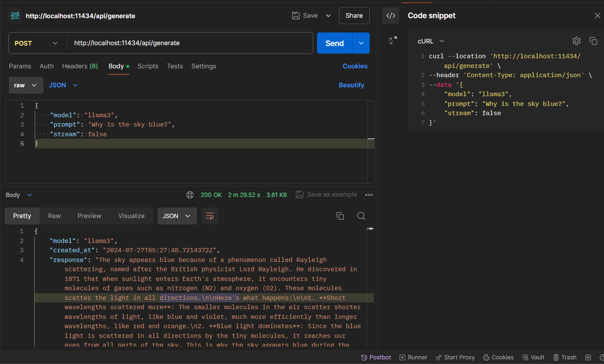This screenshot has height=364, width=604.
Task: Click the network globe icon
Action: pos(190,195)
